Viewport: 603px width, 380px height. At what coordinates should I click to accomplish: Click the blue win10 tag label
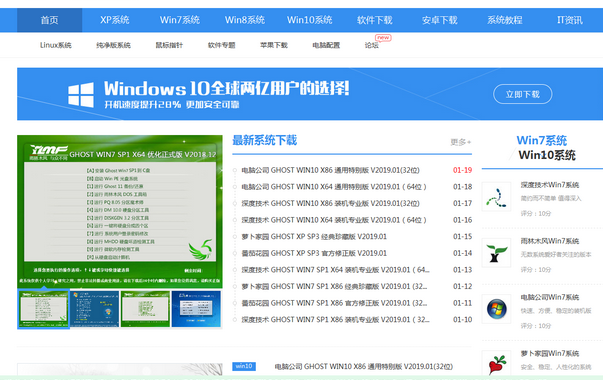244,366
